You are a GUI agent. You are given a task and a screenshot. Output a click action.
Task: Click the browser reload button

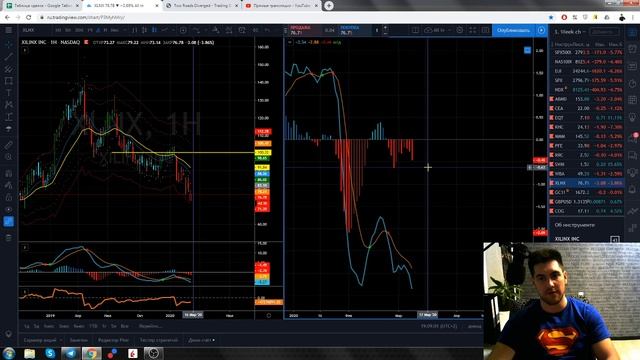click(29, 18)
